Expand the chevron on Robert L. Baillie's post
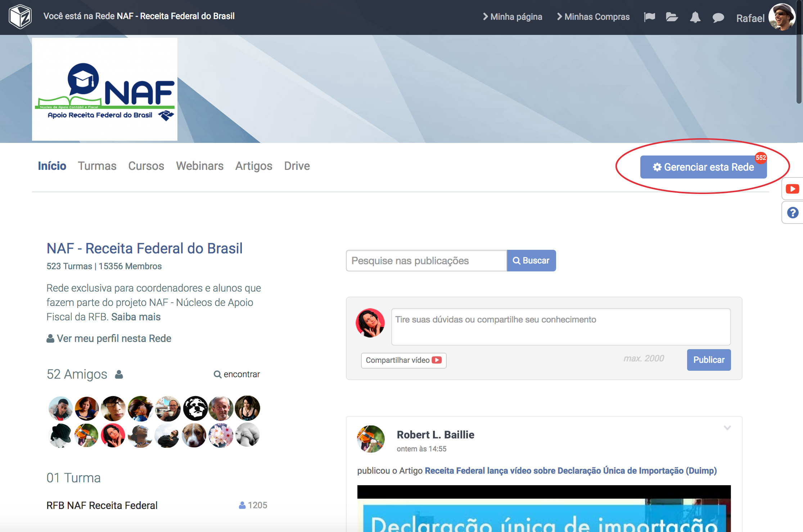Viewport: 803px width, 532px height. tap(727, 428)
